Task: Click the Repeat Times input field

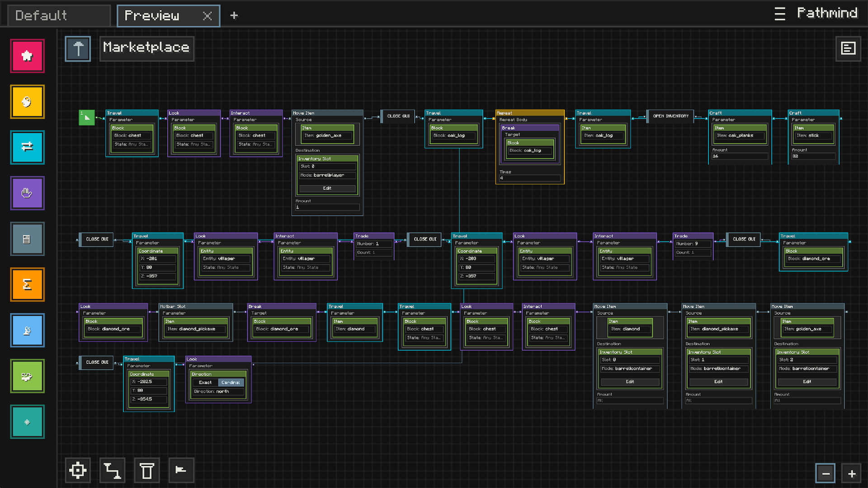Action: point(529,178)
